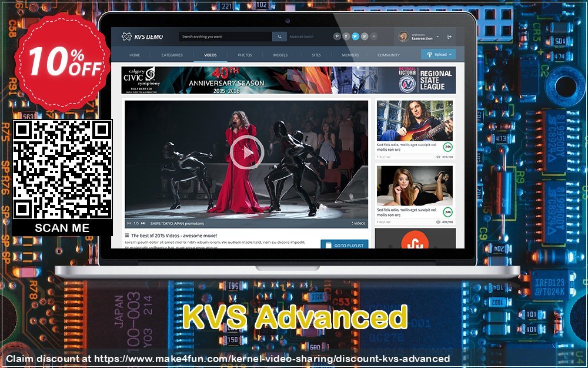Screen dimensions: 588x368
Task: Click the KVS Demo atom logo
Action: coord(126,37)
